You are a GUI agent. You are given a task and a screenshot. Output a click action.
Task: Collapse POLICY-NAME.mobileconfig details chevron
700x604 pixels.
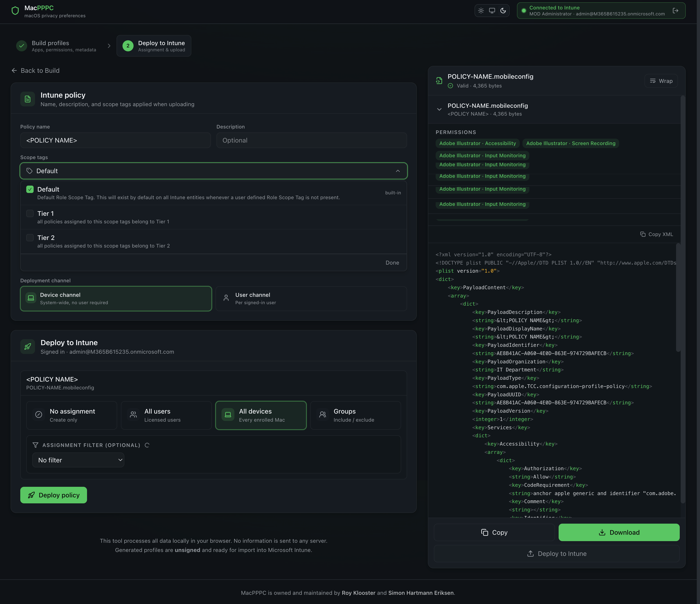coord(439,109)
